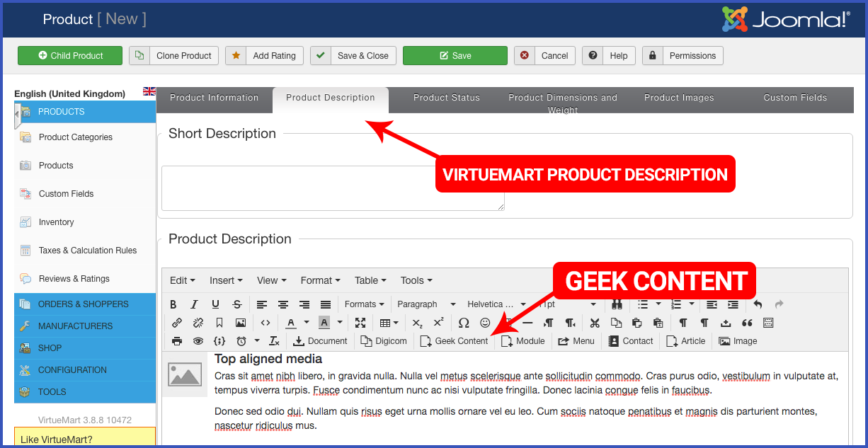Image resolution: width=868 pixels, height=448 pixels.
Task: Insert an anchor with the bookmark icon
Action: pos(219,323)
